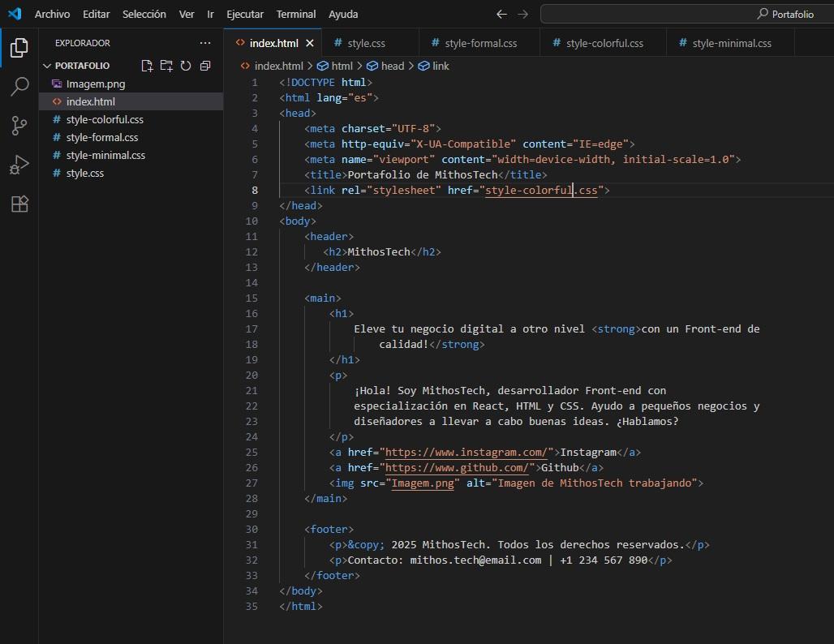Click the VS Code logo icon

[x=15, y=14]
